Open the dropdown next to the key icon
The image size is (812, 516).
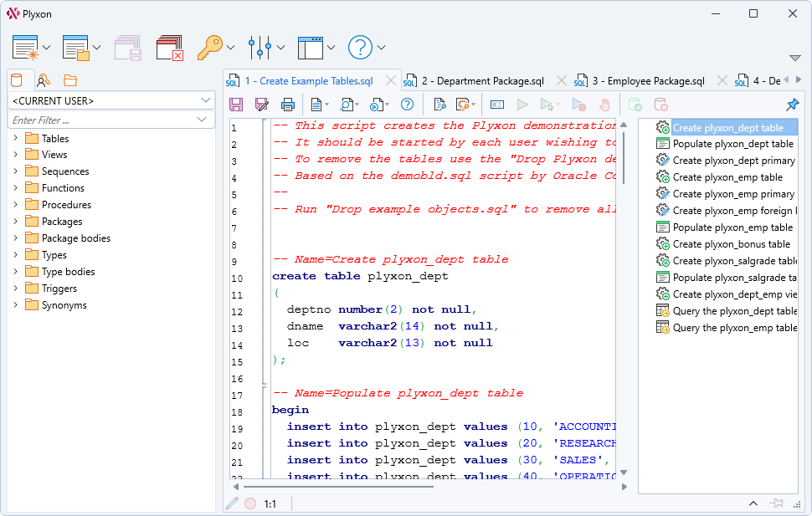pos(230,48)
